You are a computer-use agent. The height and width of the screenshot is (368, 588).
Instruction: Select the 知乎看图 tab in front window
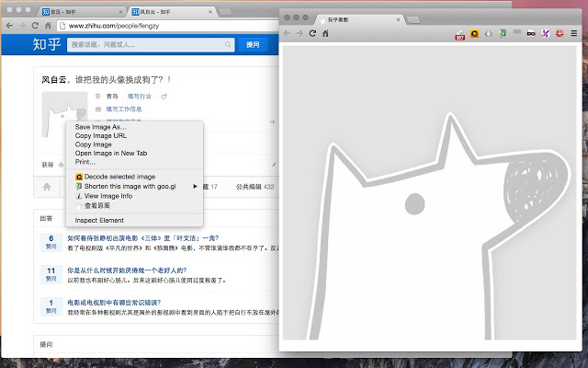click(x=358, y=19)
